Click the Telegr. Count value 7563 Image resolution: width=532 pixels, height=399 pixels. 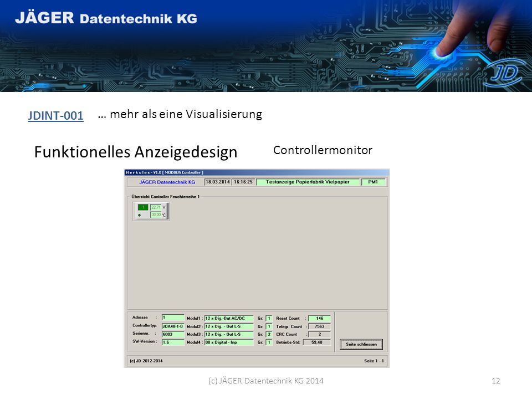tap(319, 326)
